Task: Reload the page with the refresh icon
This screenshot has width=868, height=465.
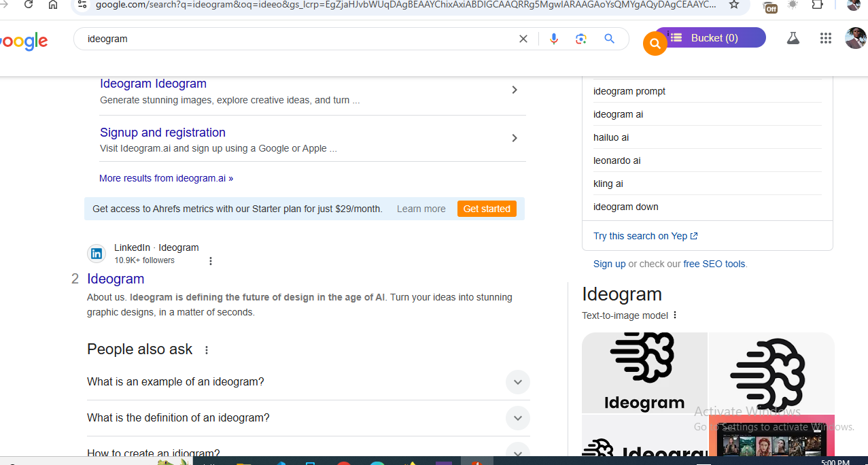Action: click(29, 5)
